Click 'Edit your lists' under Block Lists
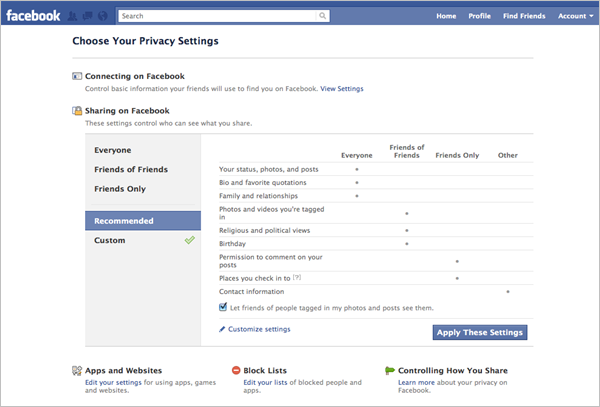Viewport: 600px width, 407px height. [266, 382]
